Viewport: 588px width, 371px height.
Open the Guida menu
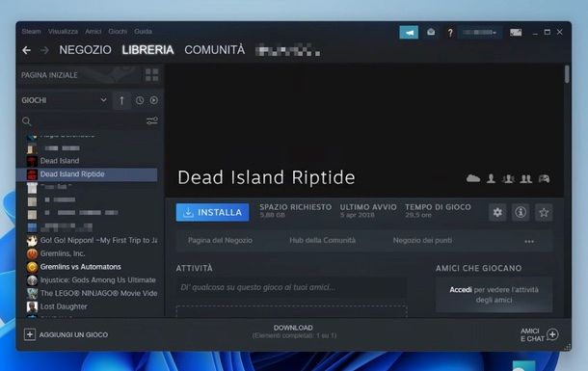tap(143, 32)
